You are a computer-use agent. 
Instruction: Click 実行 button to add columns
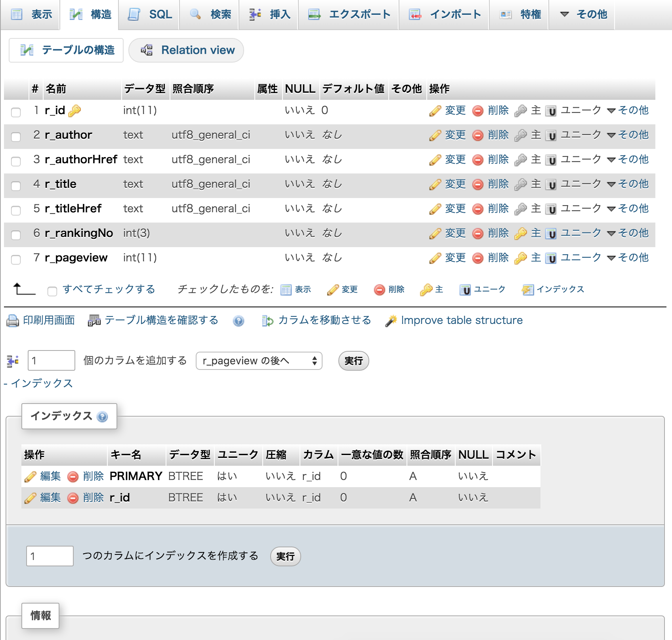point(353,361)
